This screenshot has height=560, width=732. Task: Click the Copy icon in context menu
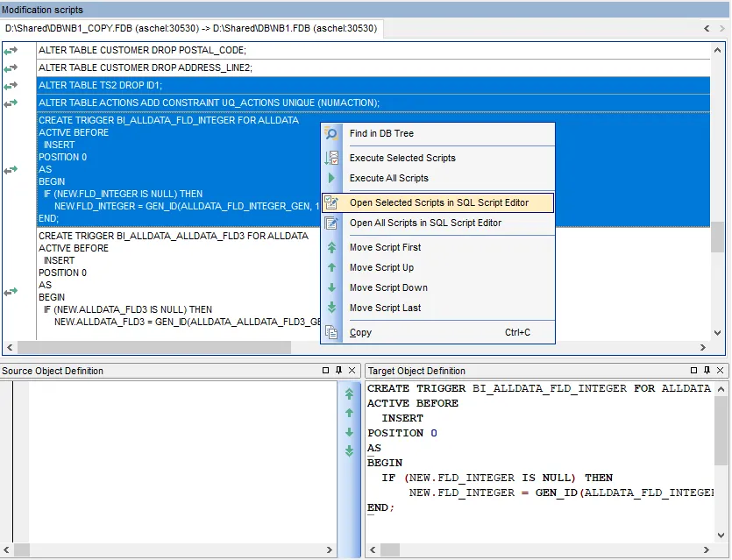coord(331,332)
